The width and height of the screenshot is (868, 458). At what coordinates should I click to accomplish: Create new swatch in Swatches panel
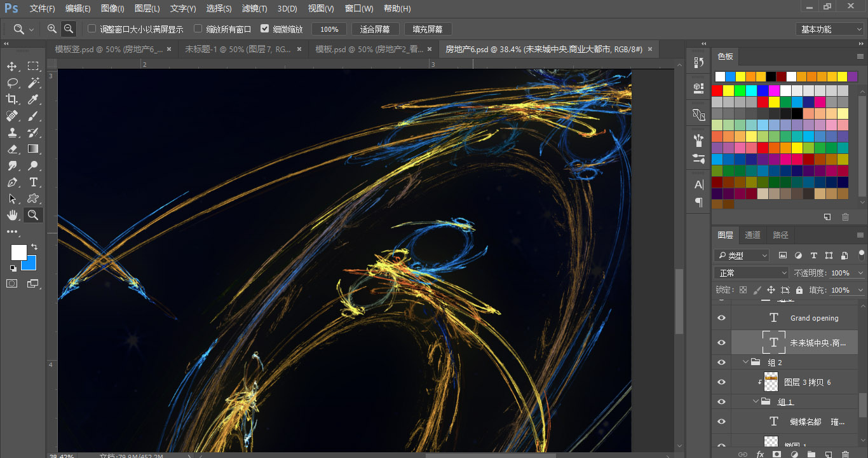[x=827, y=217]
